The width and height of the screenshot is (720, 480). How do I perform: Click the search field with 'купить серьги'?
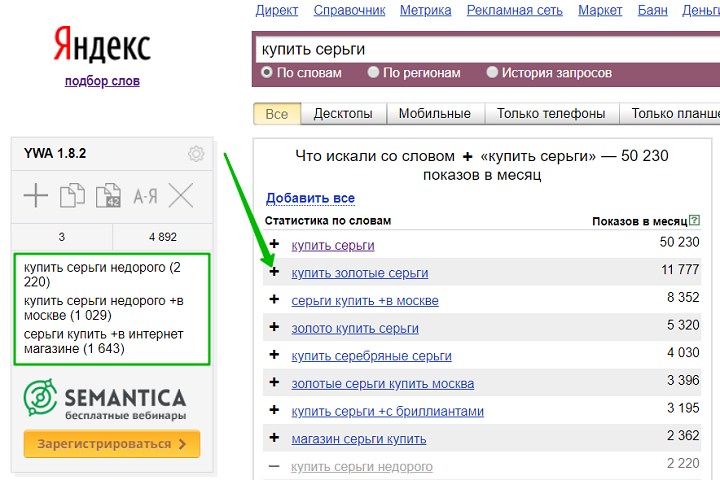coord(488,49)
